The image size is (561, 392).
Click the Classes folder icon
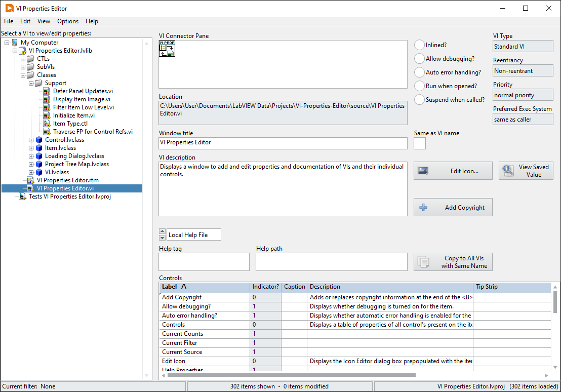click(31, 75)
